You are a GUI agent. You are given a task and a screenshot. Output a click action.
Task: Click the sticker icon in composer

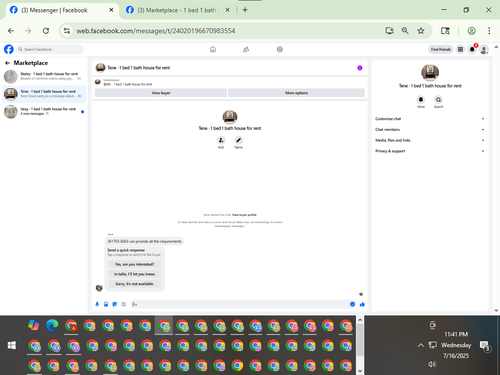[115, 304]
